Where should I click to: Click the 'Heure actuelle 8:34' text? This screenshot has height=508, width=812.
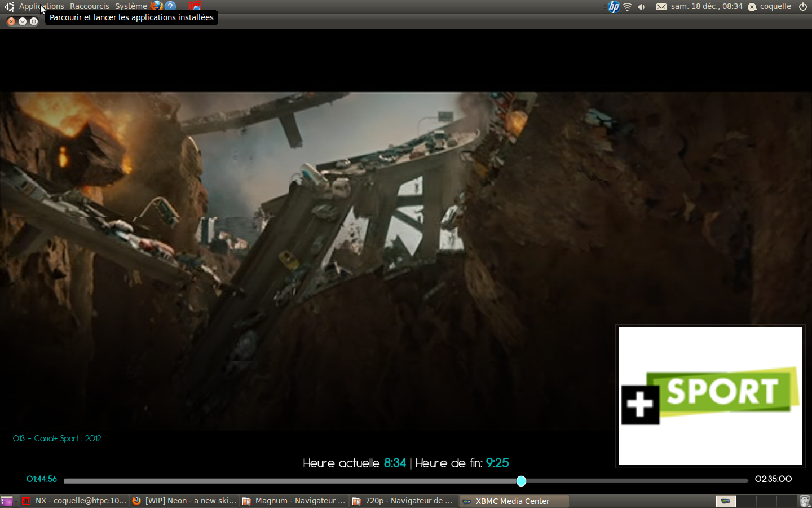pyautogui.click(x=354, y=463)
